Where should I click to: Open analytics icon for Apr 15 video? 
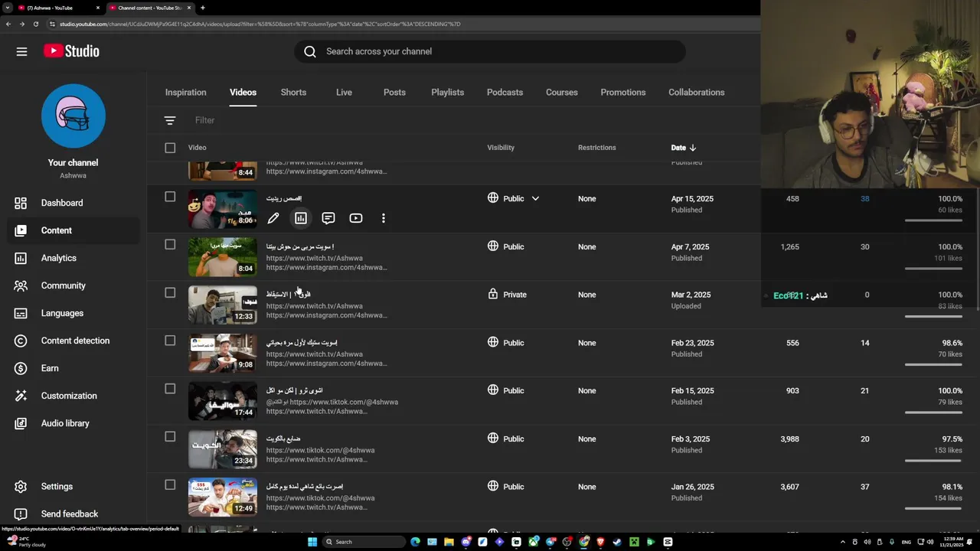point(301,218)
